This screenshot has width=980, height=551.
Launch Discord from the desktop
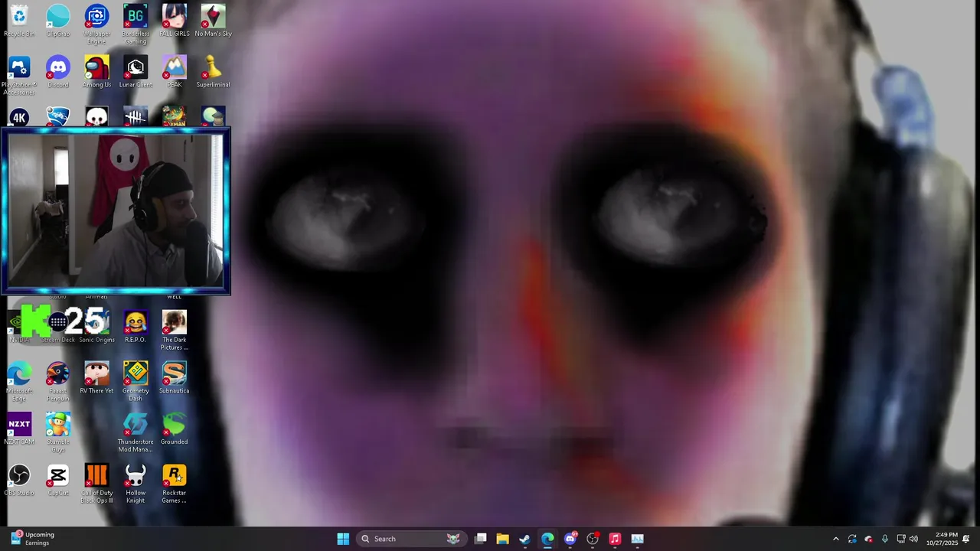pyautogui.click(x=58, y=72)
